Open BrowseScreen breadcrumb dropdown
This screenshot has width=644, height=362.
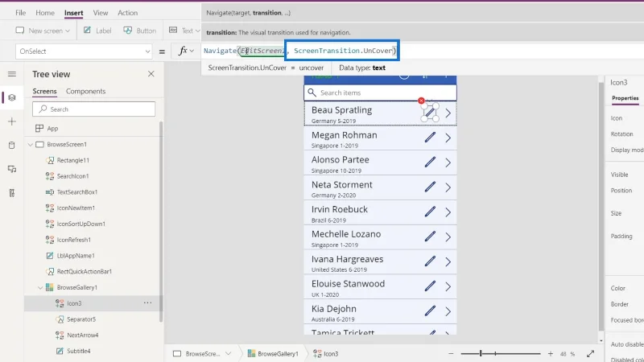click(228, 353)
